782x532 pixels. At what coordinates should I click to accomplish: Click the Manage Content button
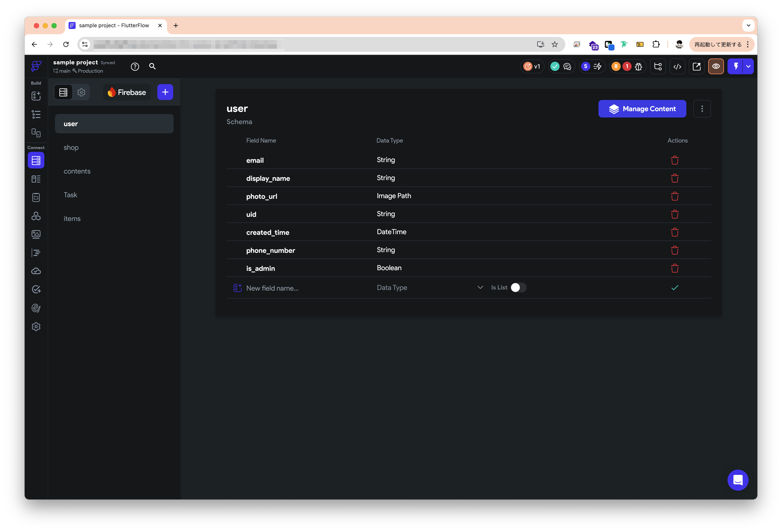642,109
